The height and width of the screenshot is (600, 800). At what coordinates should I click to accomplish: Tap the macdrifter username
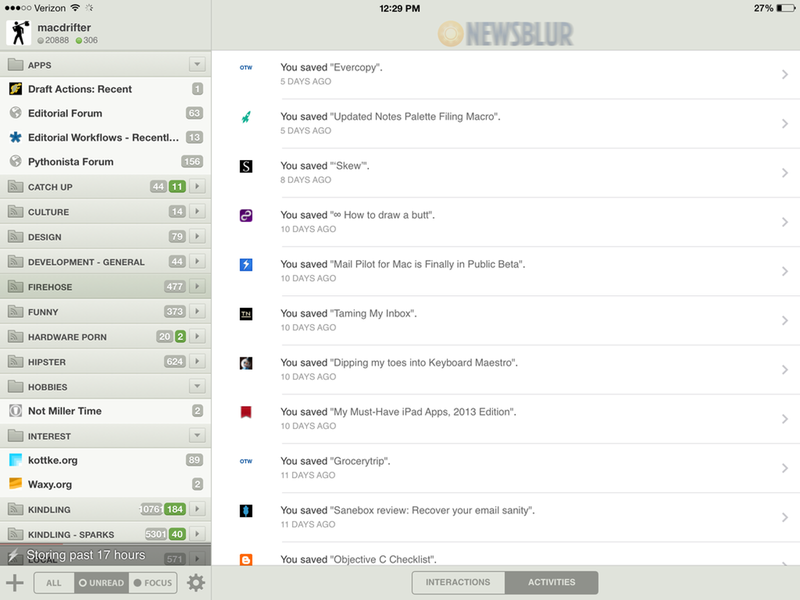point(64,28)
